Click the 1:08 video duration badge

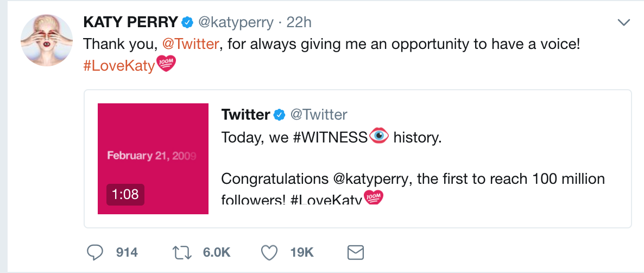[125, 194]
